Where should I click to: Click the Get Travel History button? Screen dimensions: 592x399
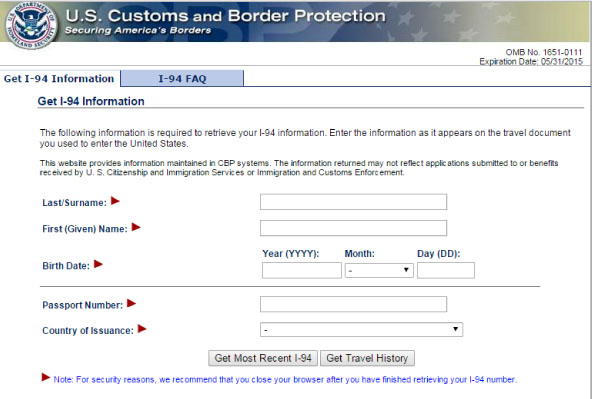coord(367,358)
